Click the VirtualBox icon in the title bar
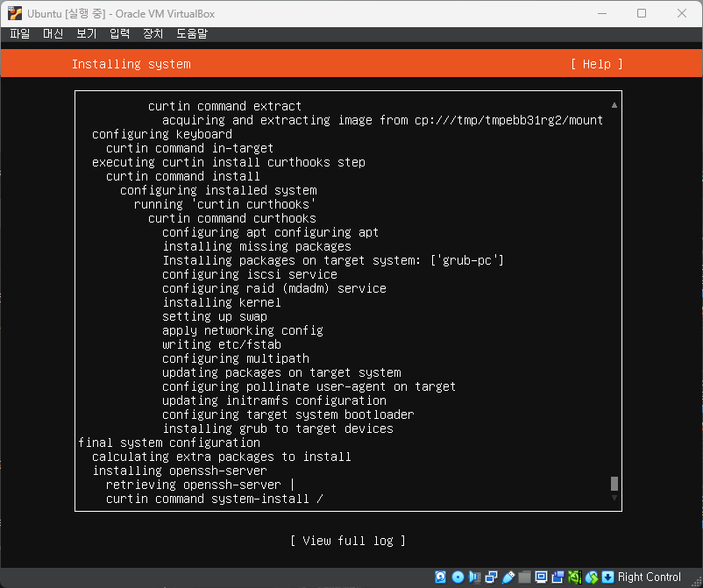The width and height of the screenshot is (703, 588). click(x=14, y=13)
